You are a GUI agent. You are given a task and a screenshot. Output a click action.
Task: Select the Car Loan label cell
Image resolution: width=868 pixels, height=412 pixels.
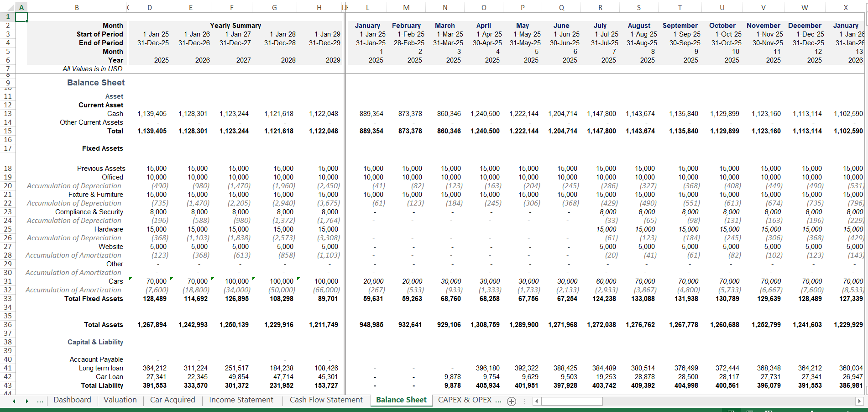coord(110,377)
